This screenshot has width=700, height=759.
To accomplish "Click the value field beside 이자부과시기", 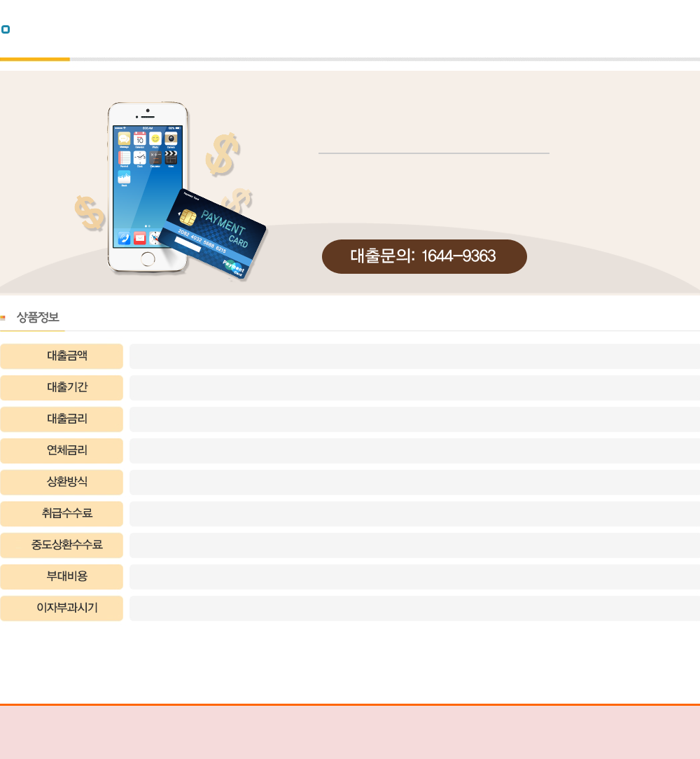I will coord(415,608).
